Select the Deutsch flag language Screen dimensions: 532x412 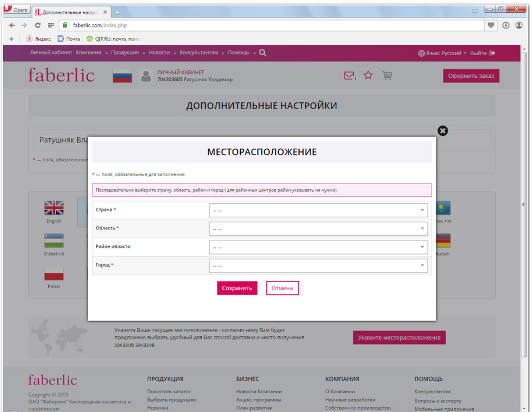443,241
